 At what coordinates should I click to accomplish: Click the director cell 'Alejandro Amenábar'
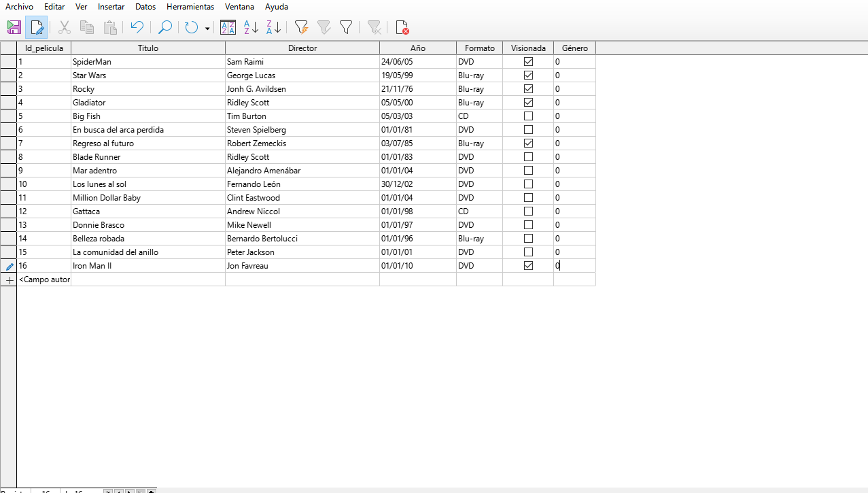(302, 171)
